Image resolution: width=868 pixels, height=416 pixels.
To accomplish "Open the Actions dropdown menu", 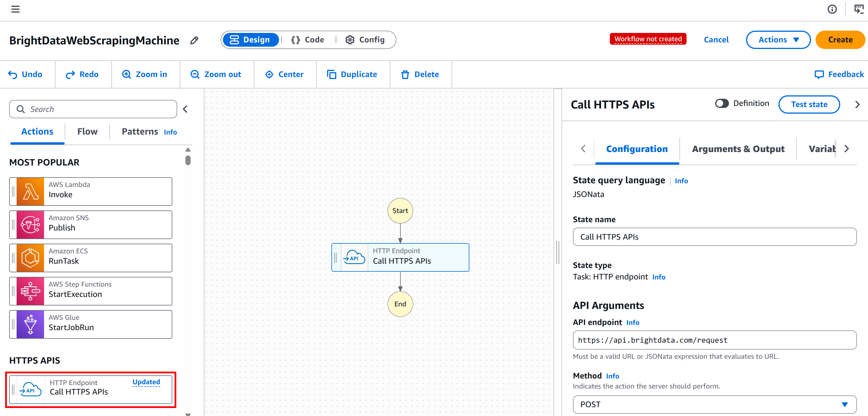I will [778, 40].
